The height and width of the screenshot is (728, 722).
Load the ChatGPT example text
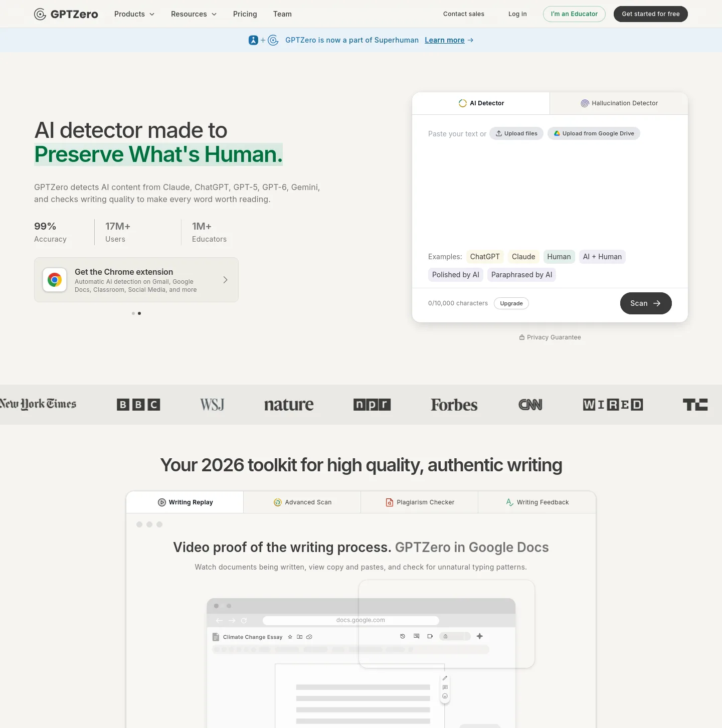tap(485, 257)
